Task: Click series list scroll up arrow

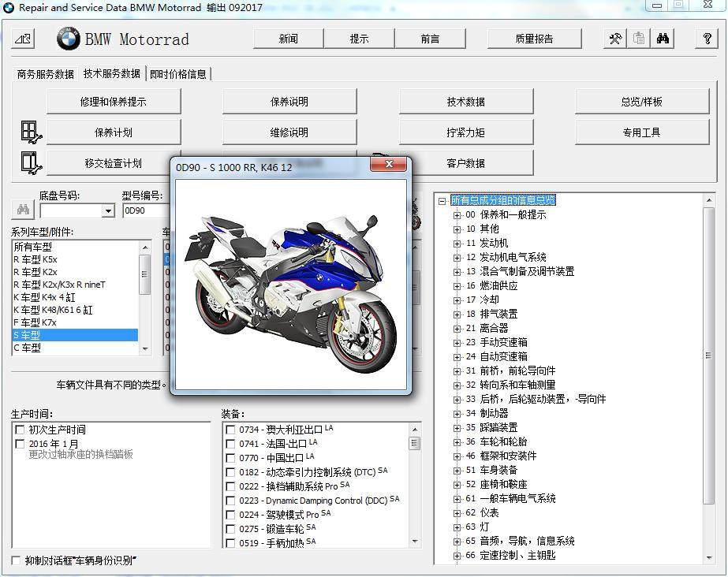Action: point(145,248)
